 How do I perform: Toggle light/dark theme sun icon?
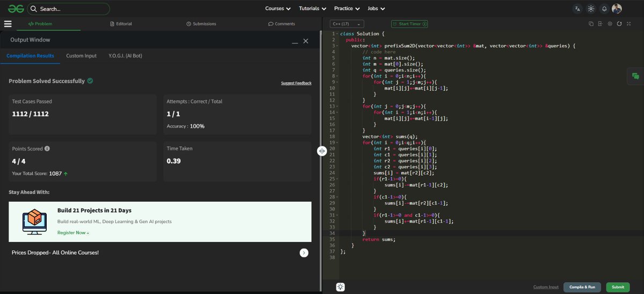click(x=591, y=9)
